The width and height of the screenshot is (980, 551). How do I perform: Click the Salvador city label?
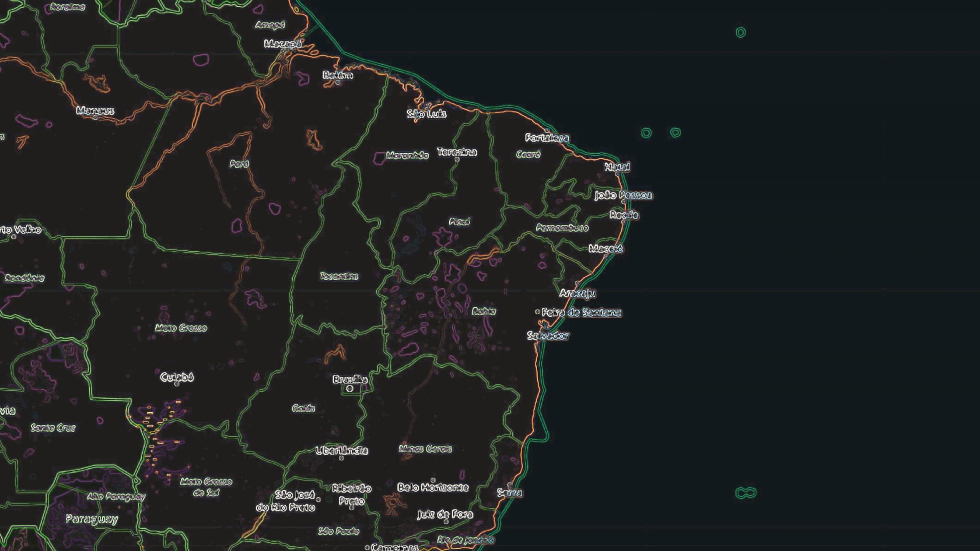tap(548, 335)
